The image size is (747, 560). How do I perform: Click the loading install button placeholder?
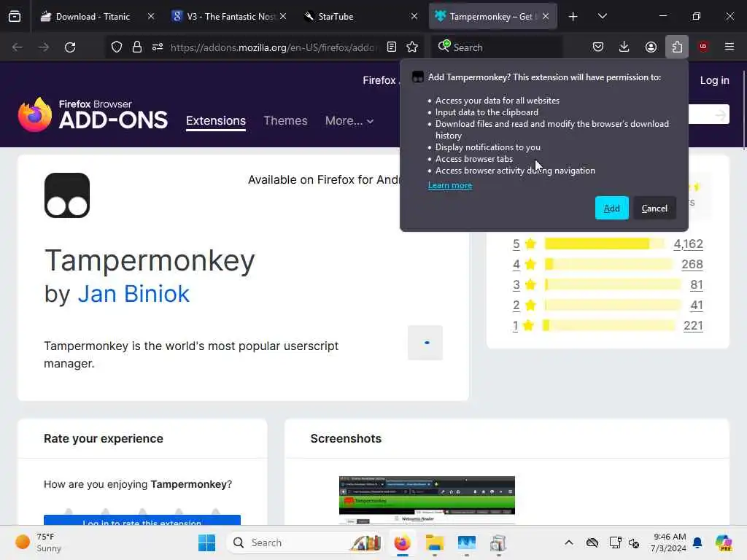tap(425, 343)
